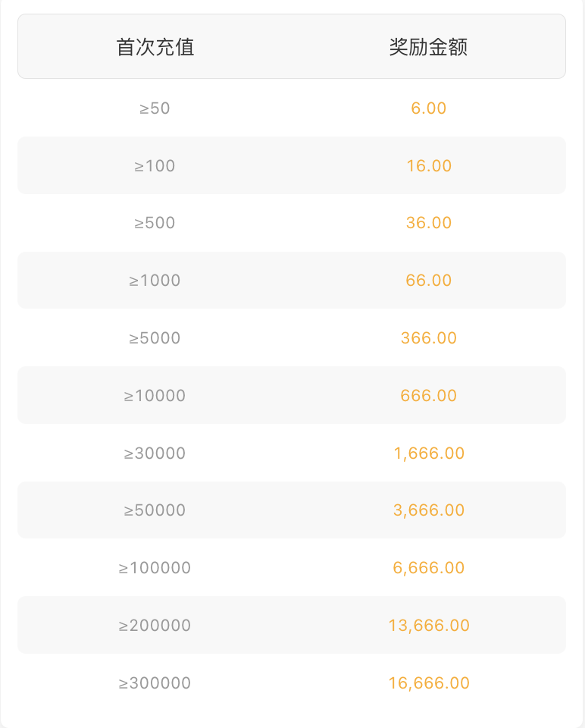
Task: Click the 16.00 reward amount
Action: point(429,166)
